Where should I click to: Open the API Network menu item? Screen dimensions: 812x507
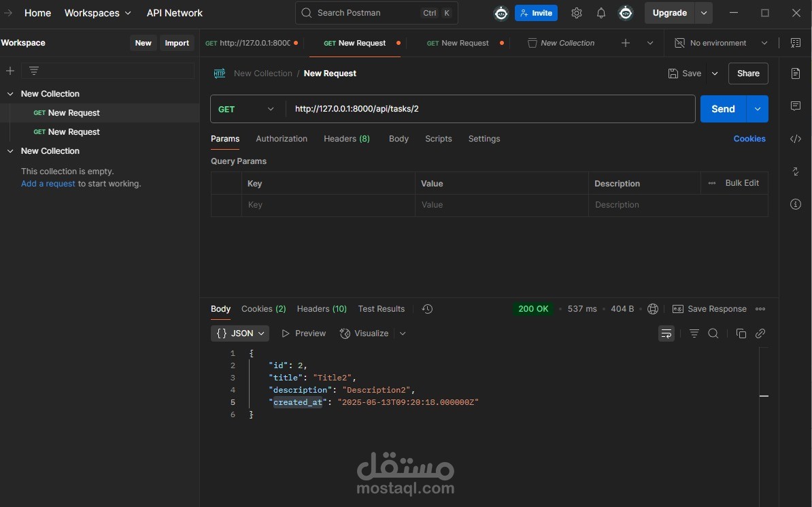pos(175,13)
